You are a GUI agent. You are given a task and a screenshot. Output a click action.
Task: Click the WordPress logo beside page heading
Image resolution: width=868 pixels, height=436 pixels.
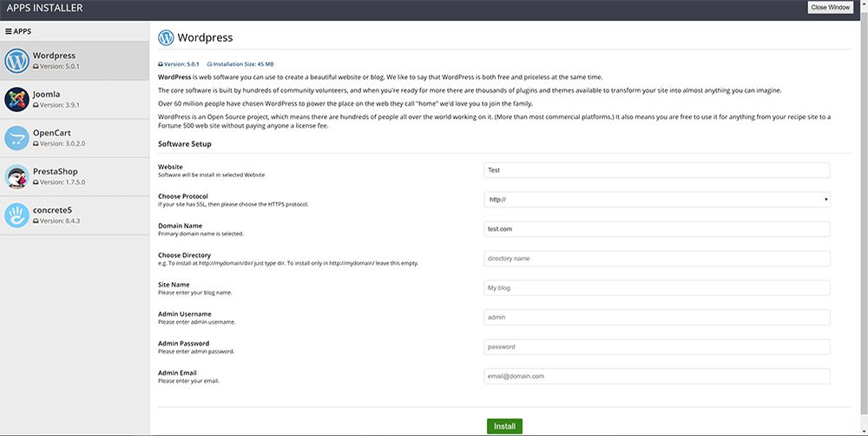tap(166, 37)
